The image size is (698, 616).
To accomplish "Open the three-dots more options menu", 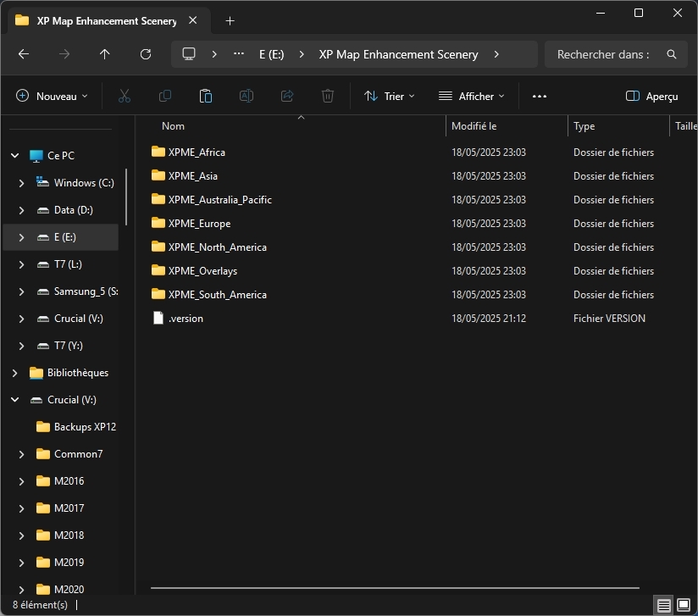I will click(x=540, y=97).
